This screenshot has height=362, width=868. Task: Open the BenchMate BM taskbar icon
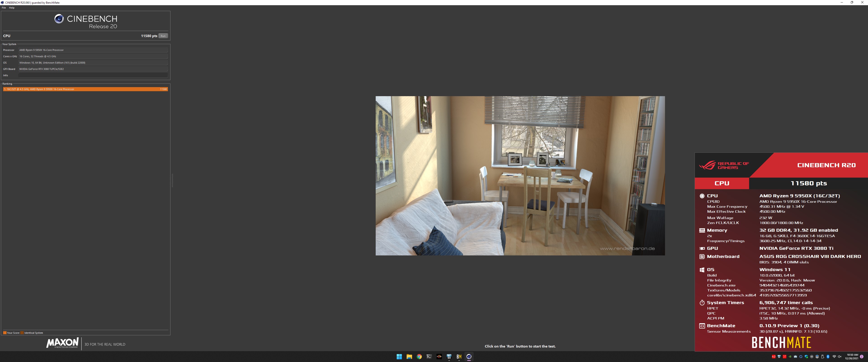point(459,357)
